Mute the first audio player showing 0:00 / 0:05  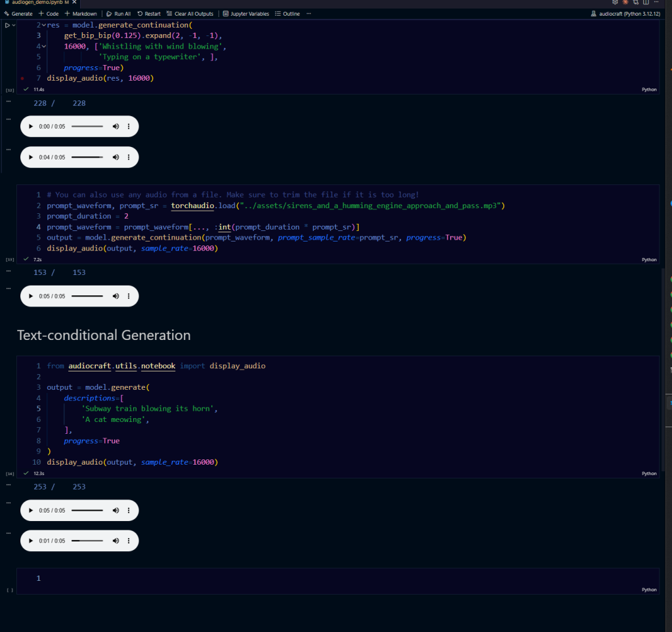[115, 126]
